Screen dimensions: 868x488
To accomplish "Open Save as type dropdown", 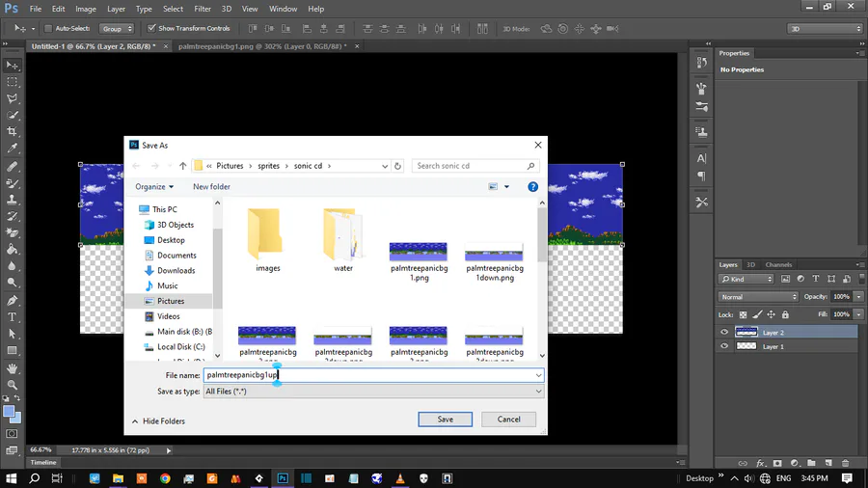I will pos(373,392).
